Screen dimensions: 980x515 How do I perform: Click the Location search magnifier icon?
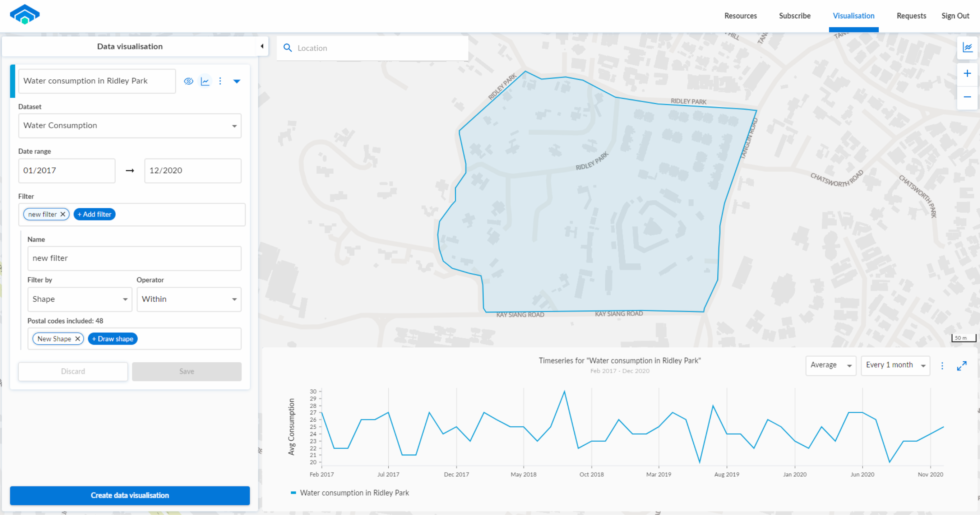coord(288,48)
